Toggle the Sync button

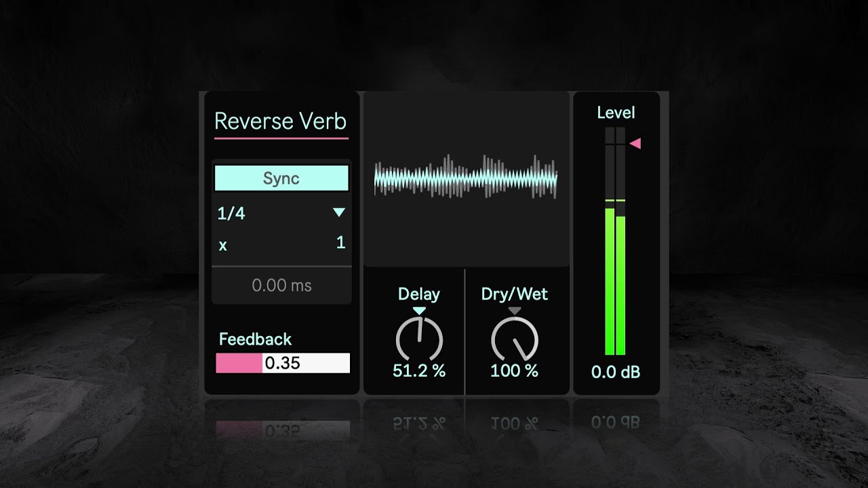(x=281, y=178)
